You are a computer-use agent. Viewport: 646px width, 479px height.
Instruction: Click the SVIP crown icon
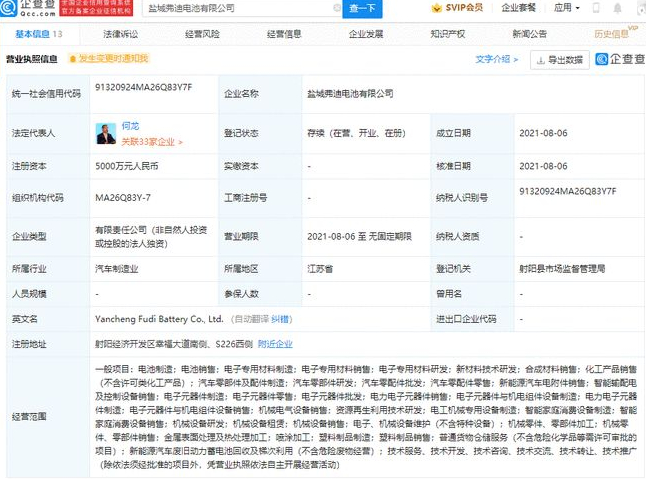(x=436, y=8)
